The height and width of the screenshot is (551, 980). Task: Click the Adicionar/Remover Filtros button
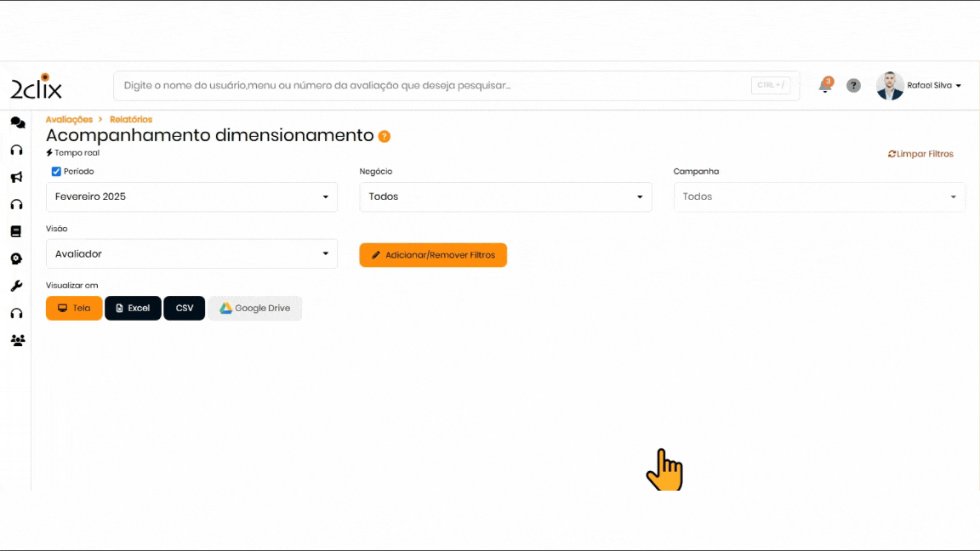click(433, 255)
